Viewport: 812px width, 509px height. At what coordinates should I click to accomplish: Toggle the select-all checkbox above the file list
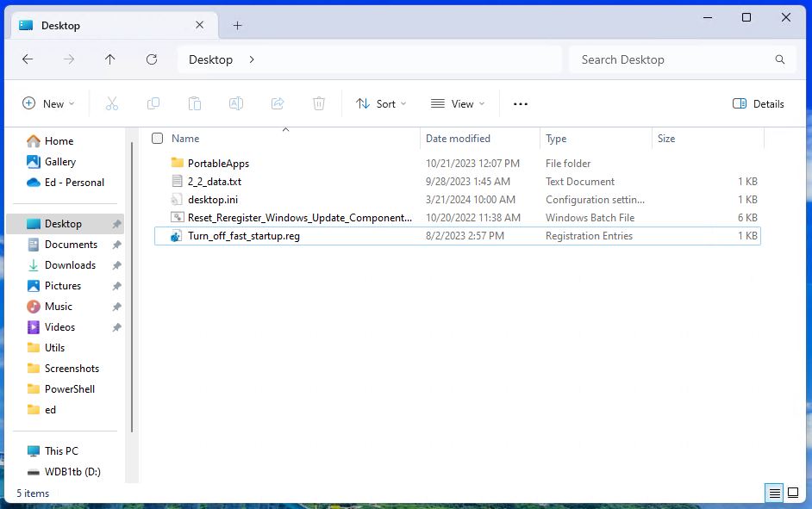158,138
